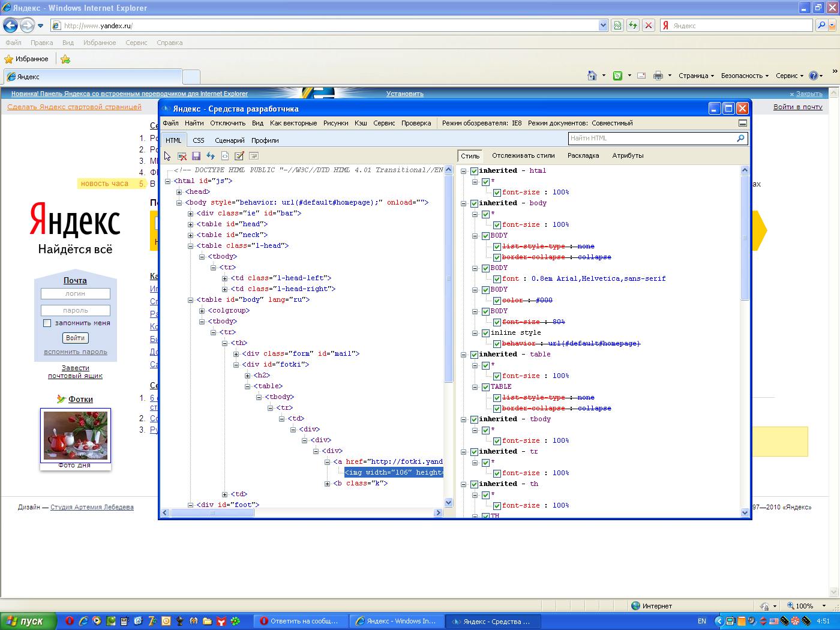Expand the <colgroup> tree node
Screen dimensions: 840x630
(x=202, y=311)
